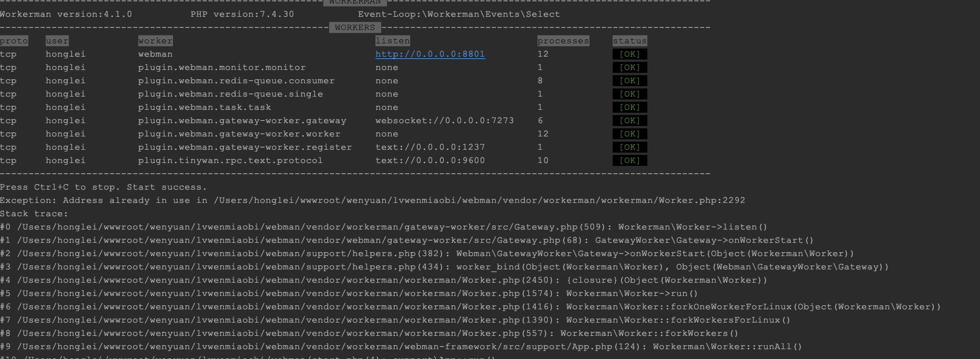Click process count 10 for tinywan.rpc
Screen dimensions: 980x359
click(543, 161)
